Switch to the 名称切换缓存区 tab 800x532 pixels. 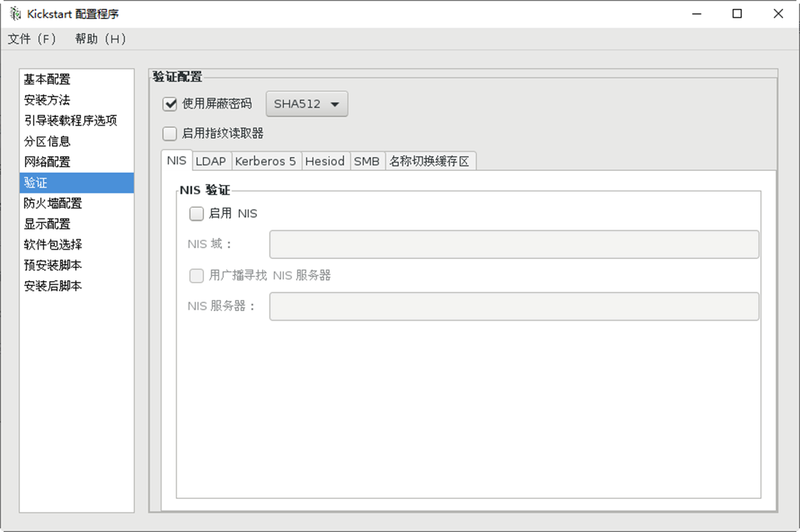point(429,161)
